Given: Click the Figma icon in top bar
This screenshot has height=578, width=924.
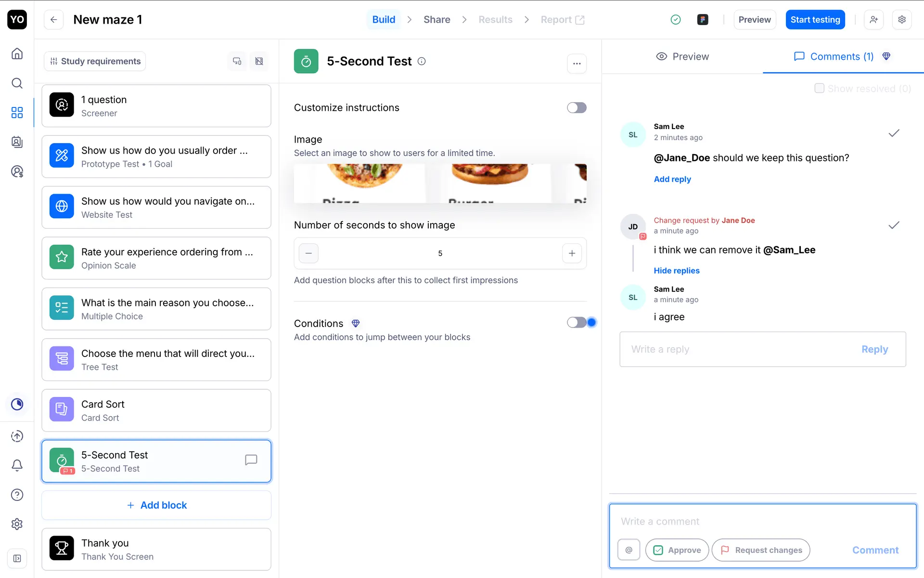Looking at the screenshot, I should (x=703, y=20).
